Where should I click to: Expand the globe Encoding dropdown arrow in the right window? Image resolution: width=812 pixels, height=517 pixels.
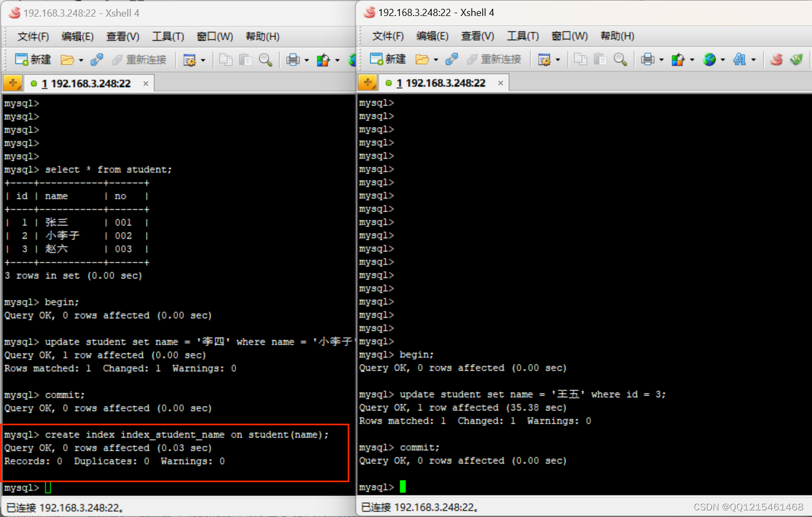(x=722, y=60)
